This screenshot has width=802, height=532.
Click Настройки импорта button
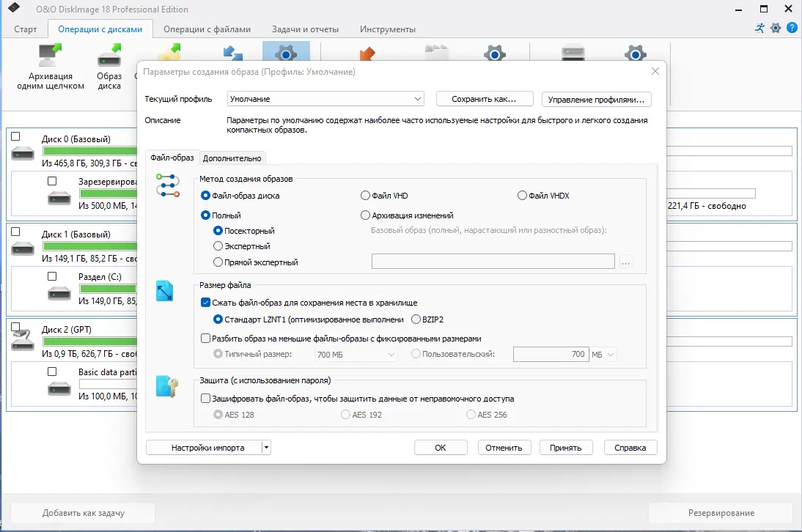204,448
